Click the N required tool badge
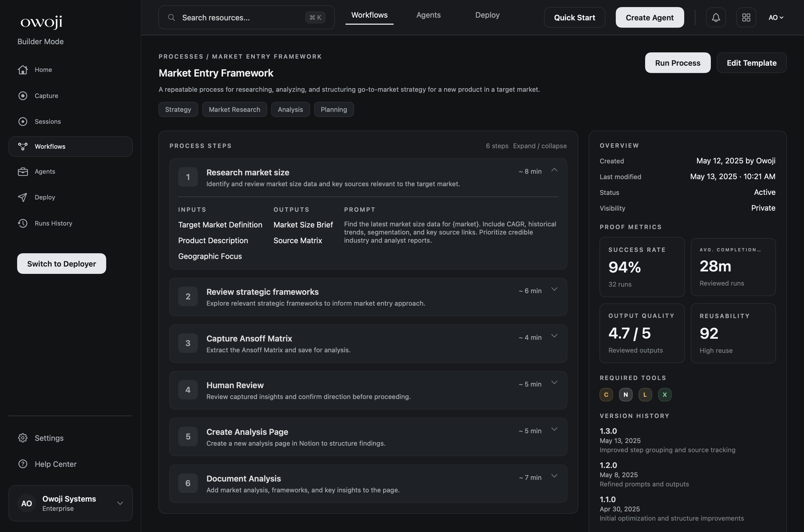This screenshot has height=532, width=804. point(625,395)
